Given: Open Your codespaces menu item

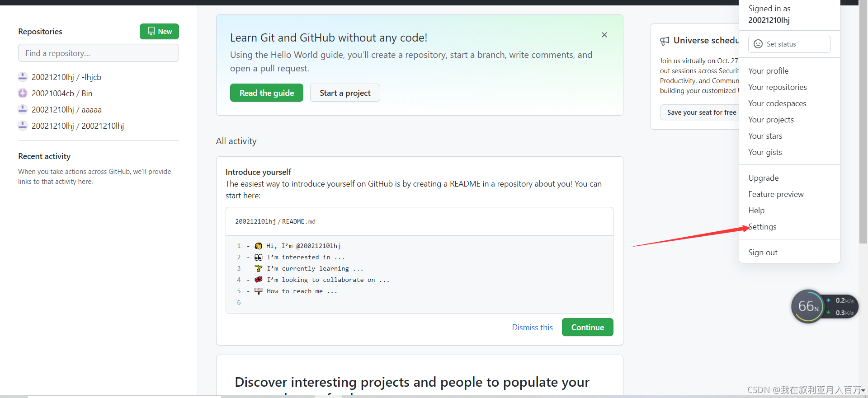Looking at the screenshot, I should 777,103.
